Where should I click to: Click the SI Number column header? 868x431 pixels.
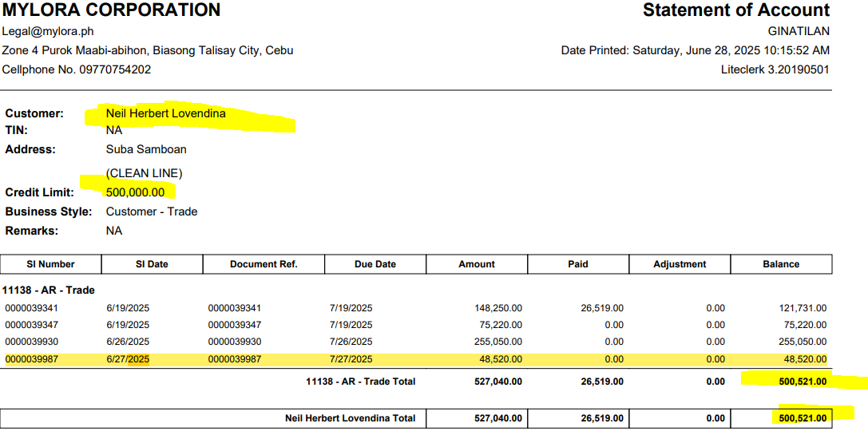pos(51,264)
